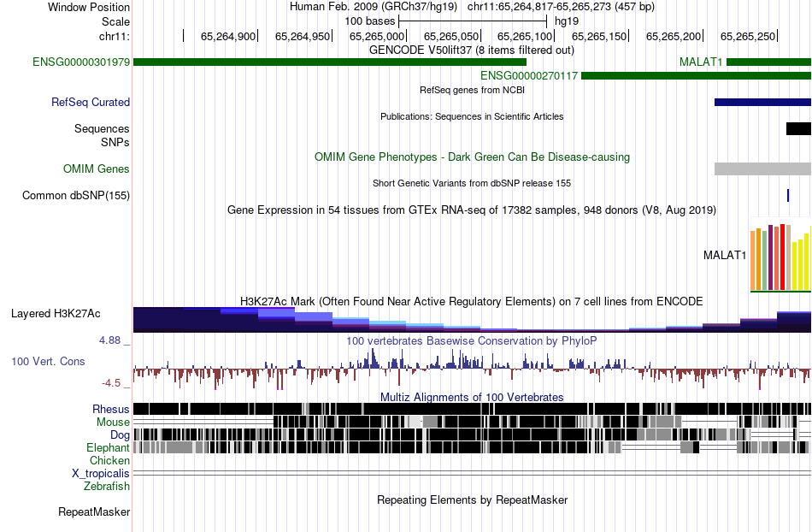Click the RefSeq genes from NCBI title
The image size is (812, 532).
pos(473,90)
